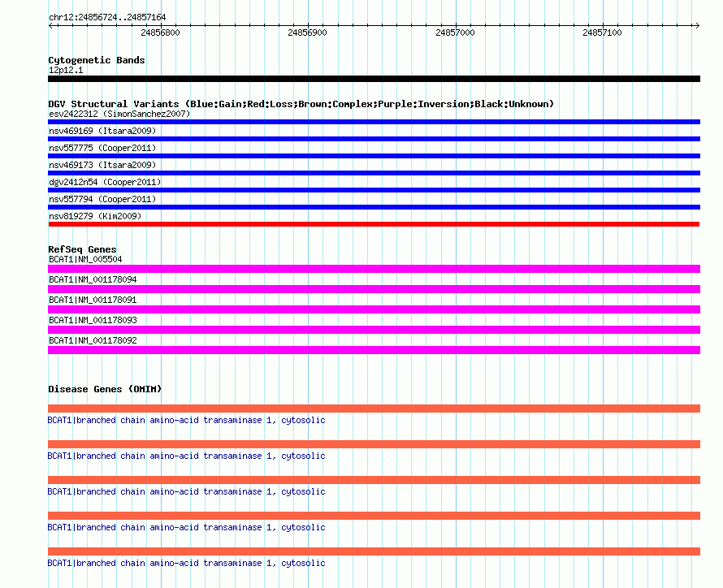Click the 24856800 ruler position label
This screenshot has height=588, width=723.
[161, 32]
